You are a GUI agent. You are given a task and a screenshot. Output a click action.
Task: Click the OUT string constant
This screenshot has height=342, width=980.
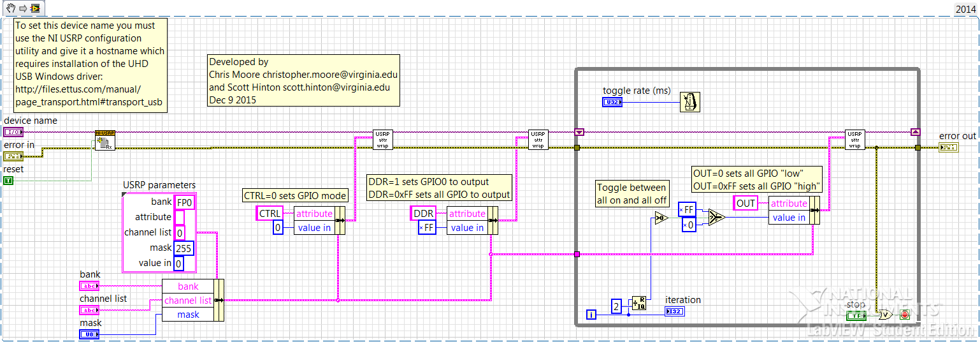click(x=746, y=203)
